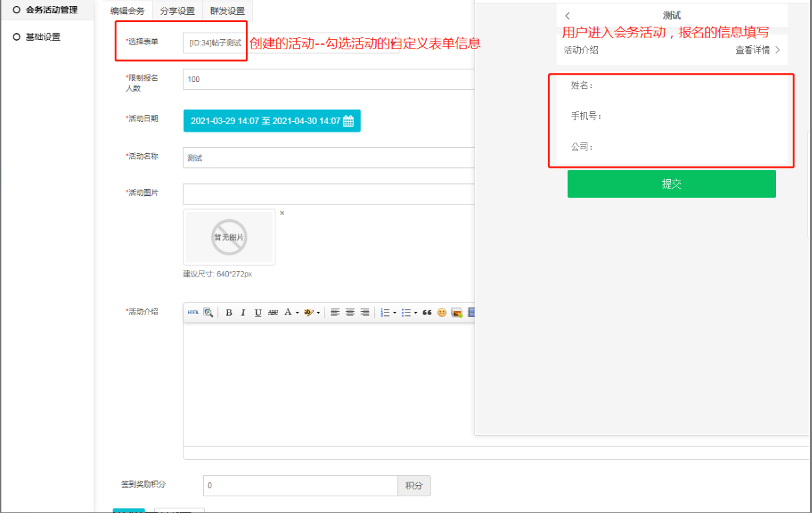Click the insert image icon in editor
The image size is (812, 513).
point(457,312)
